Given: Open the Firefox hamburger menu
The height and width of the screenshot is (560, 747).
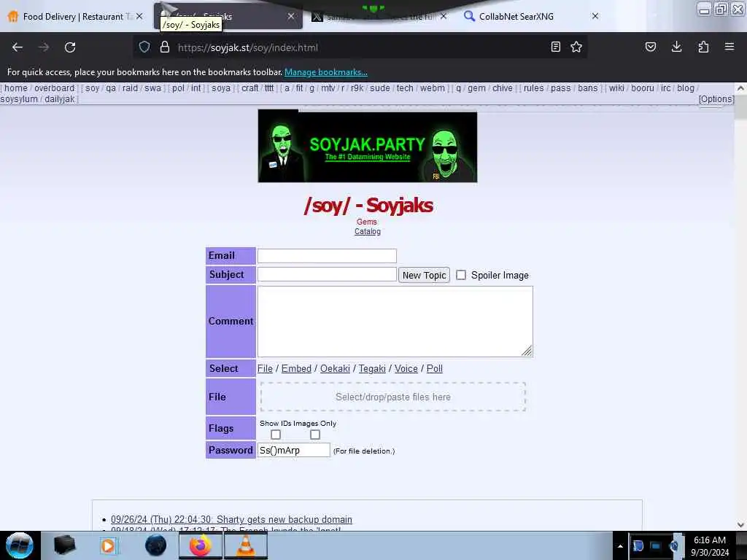Looking at the screenshot, I should point(729,47).
